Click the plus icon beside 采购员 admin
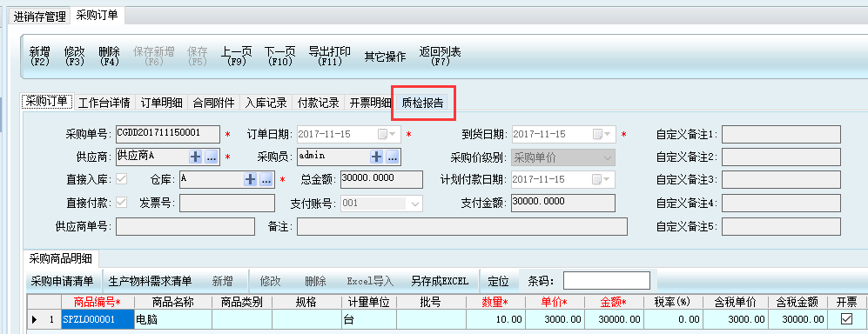This screenshot has width=868, height=334. [x=376, y=157]
